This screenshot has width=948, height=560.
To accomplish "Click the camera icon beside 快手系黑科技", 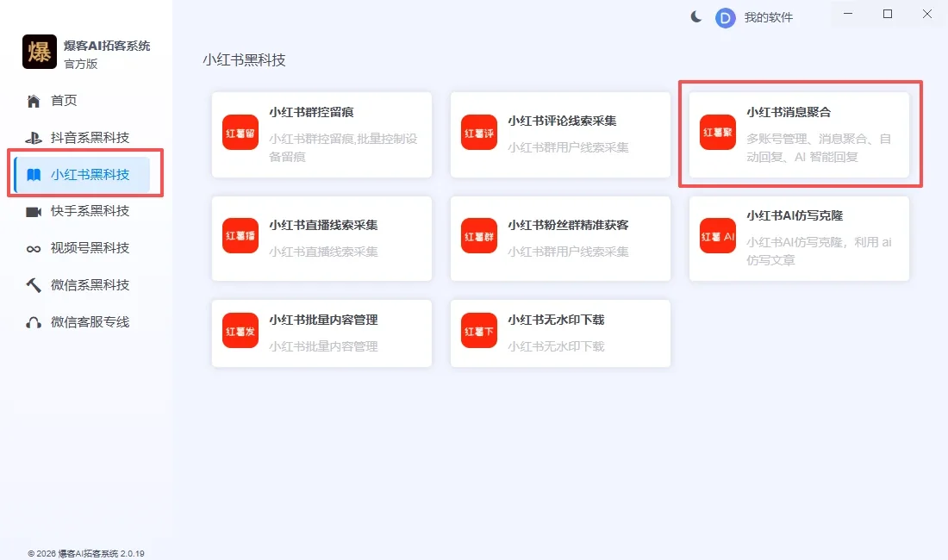I will click(x=34, y=212).
